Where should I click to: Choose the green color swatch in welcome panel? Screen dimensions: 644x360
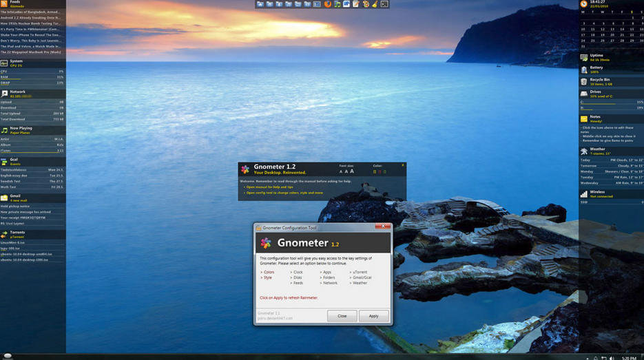click(384, 171)
